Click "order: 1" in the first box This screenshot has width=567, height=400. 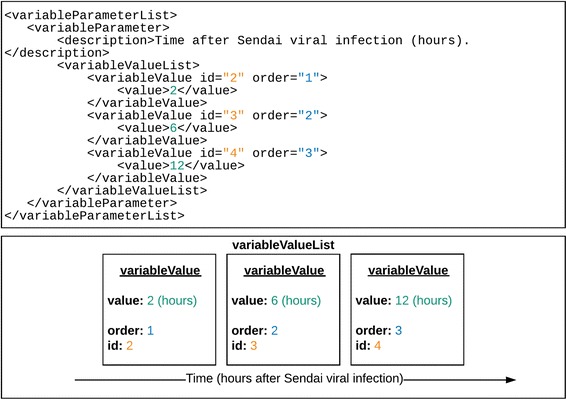click(x=131, y=331)
